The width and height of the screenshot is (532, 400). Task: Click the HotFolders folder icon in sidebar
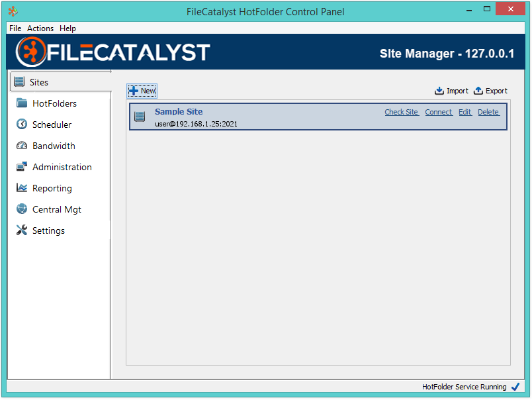tap(22, 103)
